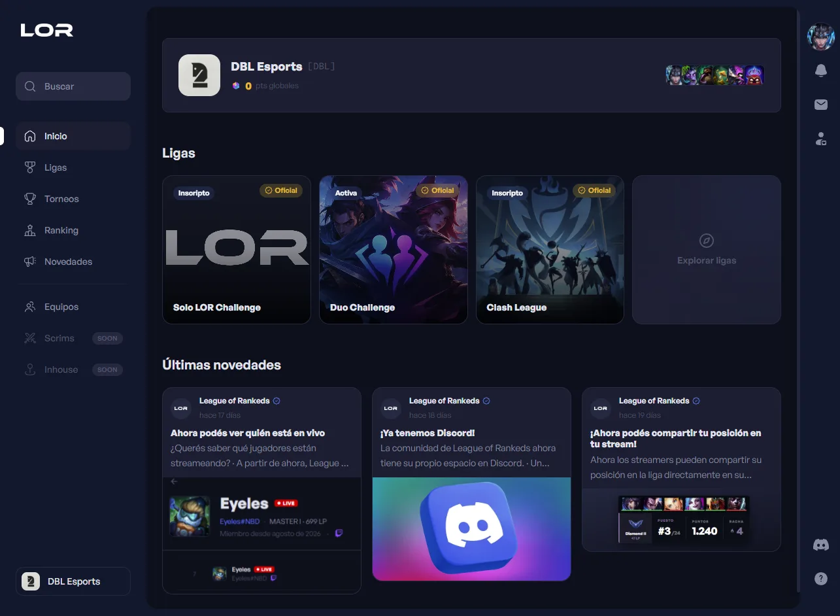The width and height of the screenshot is (840, 616).
Task: Open Equipos in the sidebar
Action: (x=73, y=307)
